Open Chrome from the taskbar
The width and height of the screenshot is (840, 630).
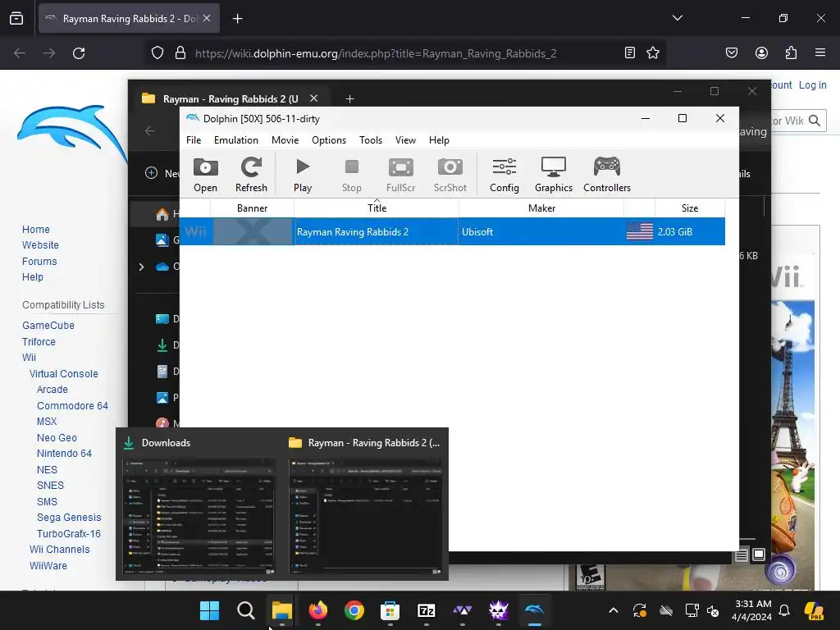tap(354, 610)
